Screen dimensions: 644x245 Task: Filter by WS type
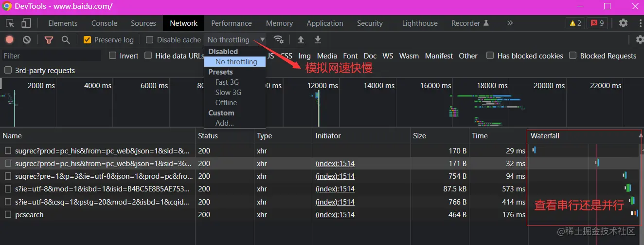pyautogui.click(x=388, y=56)
